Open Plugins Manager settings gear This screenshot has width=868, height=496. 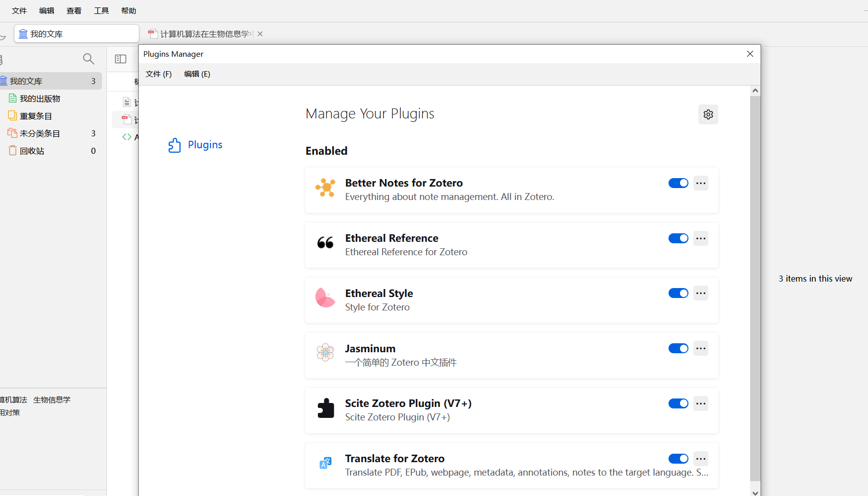coord(708,114)
